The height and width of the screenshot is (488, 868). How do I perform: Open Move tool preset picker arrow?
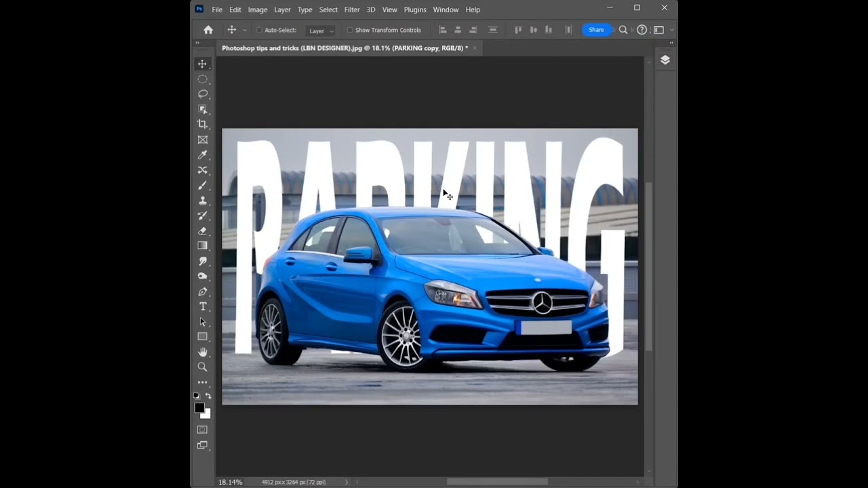tap(244, 30)
